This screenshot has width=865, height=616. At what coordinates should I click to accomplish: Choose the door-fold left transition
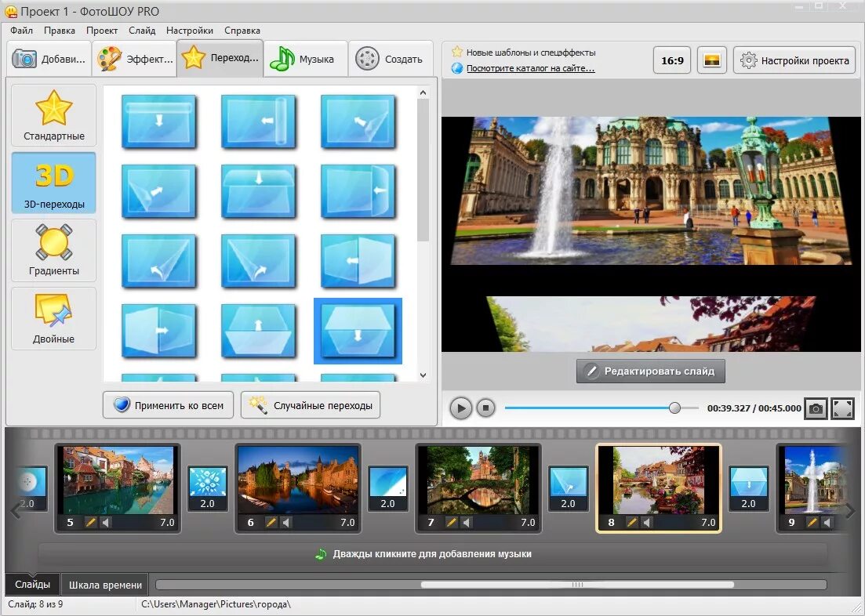click(358, 262)
